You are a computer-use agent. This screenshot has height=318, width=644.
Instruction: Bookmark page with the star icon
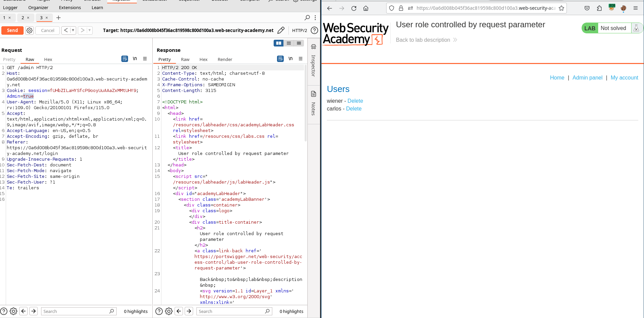click(x=561, y=8)
